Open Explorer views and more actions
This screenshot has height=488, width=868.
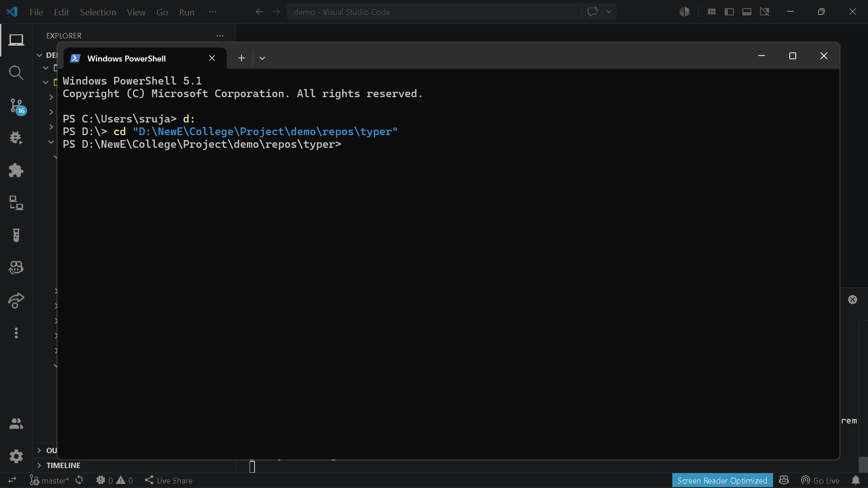pyautogui.click(x=220, y=36)
